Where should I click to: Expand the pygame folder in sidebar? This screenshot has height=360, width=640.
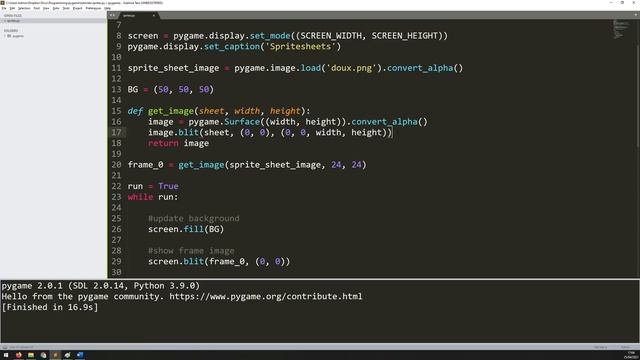[x=4, y=36]
